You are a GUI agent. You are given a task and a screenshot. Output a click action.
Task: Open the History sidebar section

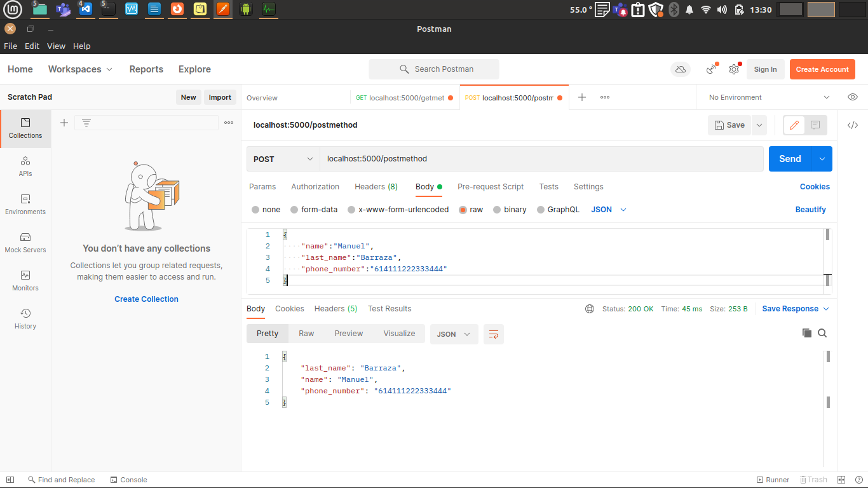point(25,319)
